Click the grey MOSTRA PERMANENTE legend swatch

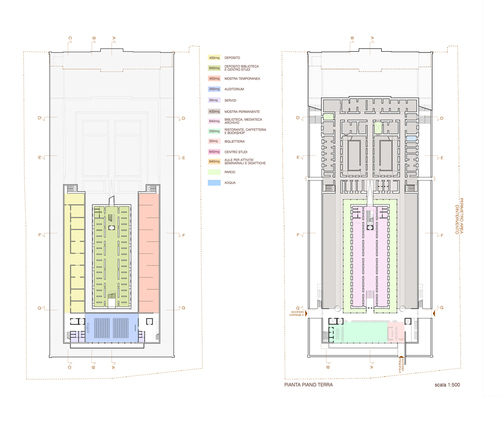214,112
